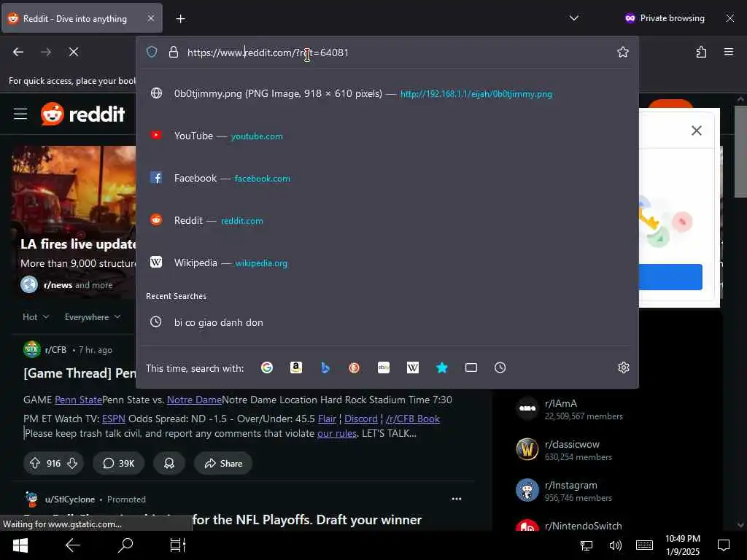The height and width of the screenshot is (560, 747).
Task: Expand the list all tabs chevron
Action: pos(574,18)
